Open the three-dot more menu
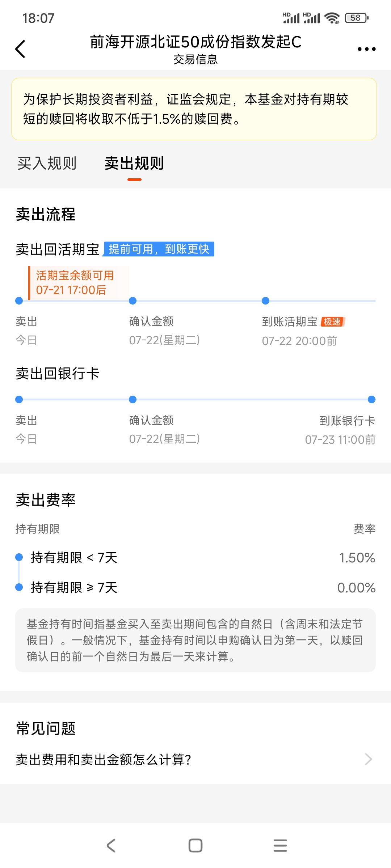391x868 pixels. (366, 49)
